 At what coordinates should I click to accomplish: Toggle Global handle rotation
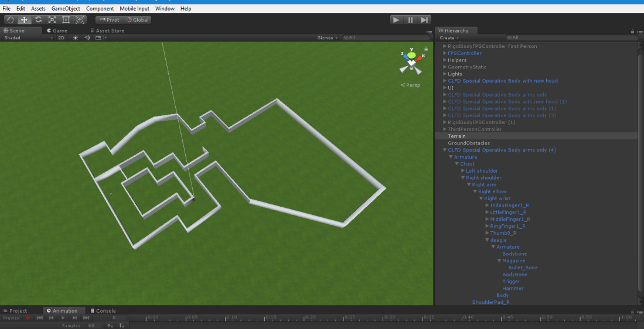tap(137, 20)
